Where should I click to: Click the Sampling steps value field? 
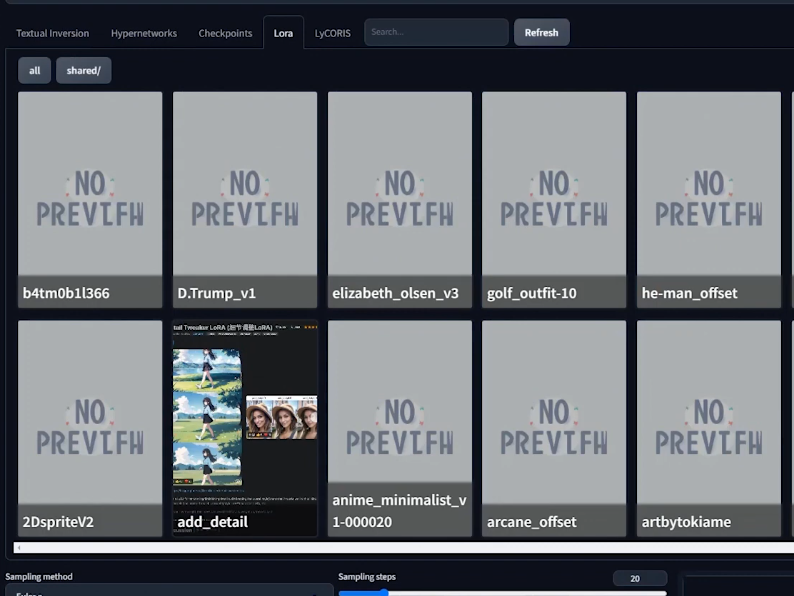[x=640, y=578]
